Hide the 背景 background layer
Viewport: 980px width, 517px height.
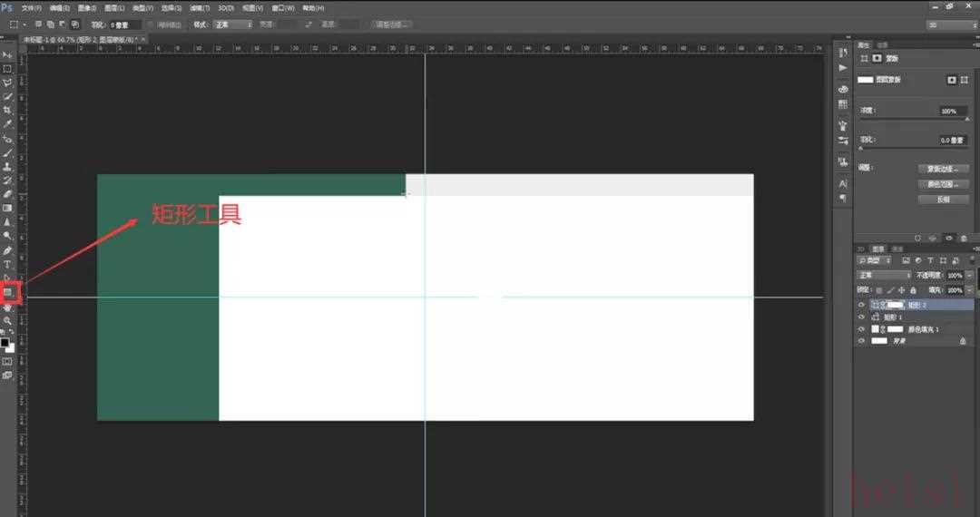pos(861,341)
